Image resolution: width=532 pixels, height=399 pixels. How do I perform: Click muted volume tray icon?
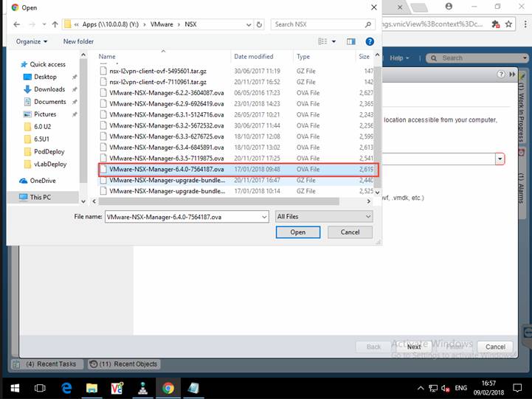pos(445,388)
